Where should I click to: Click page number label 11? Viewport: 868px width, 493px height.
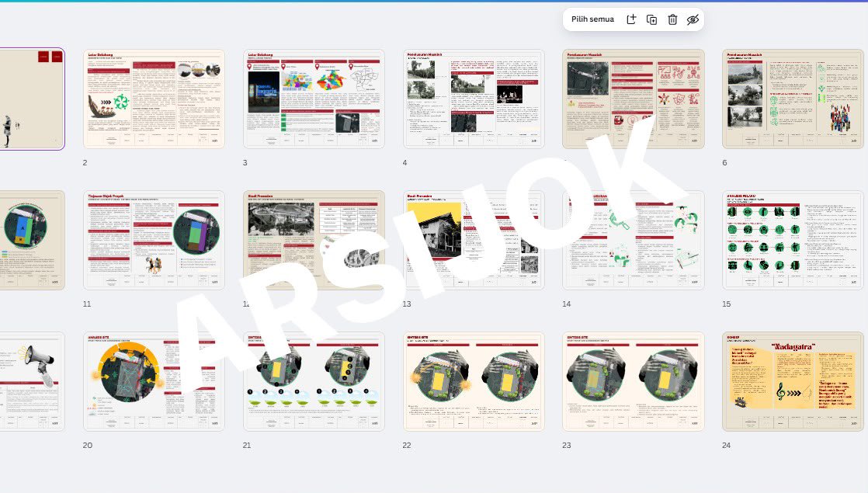(87, 304)
